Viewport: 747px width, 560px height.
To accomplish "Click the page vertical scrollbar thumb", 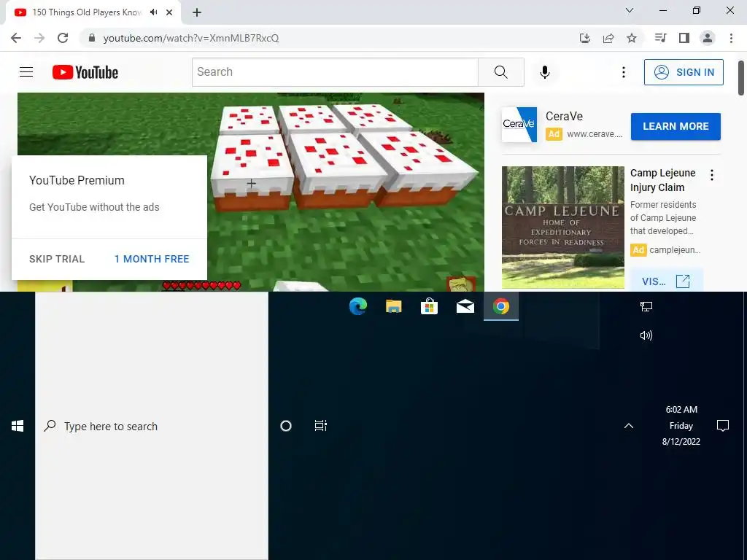I will [741, 77].
